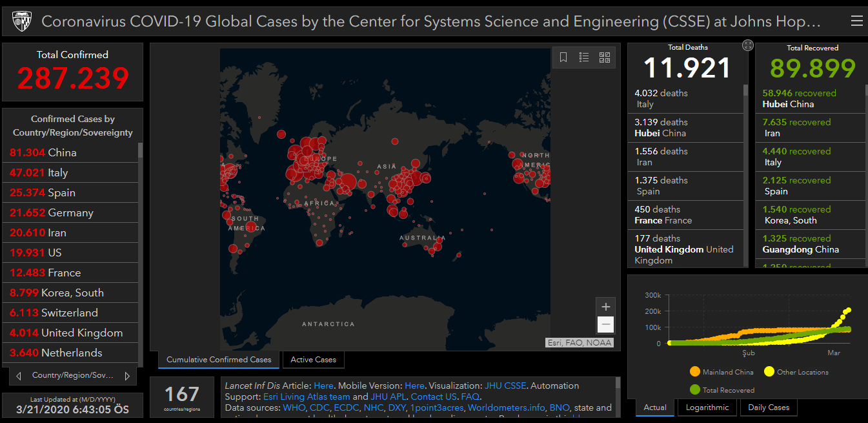
Task: Expand the Total Deaths panel to fullscreen
Action: [748, 45]
